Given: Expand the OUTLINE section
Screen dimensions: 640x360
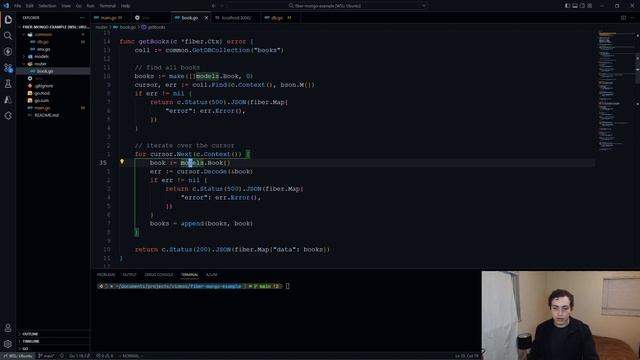Looking at the screenshot, I should (x=53, y=334).
